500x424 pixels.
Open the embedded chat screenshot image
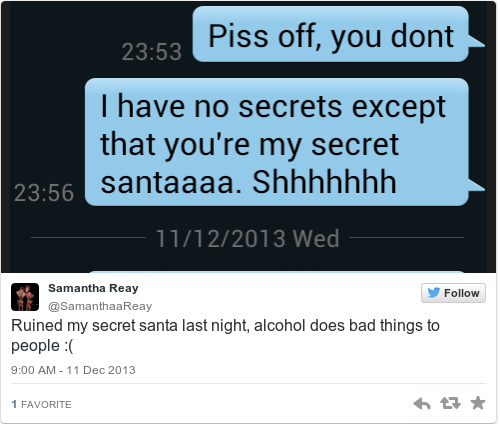249,137
